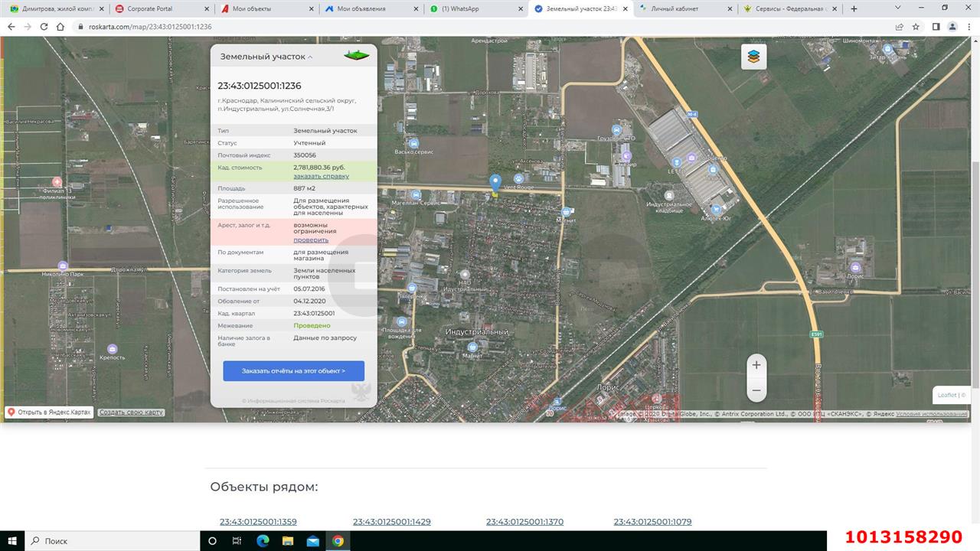Click the address bar URL field

click(x=482, y=26)
